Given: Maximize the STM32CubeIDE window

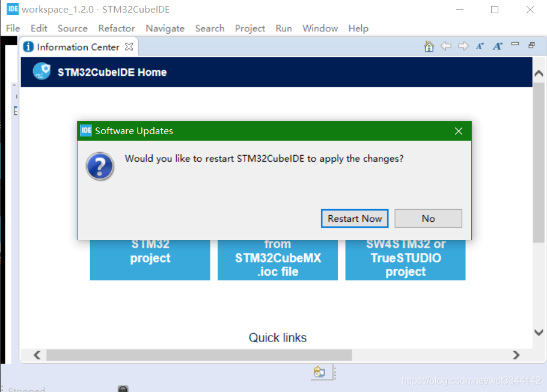Looking at the screenshot, I should [x=495, y=10].
